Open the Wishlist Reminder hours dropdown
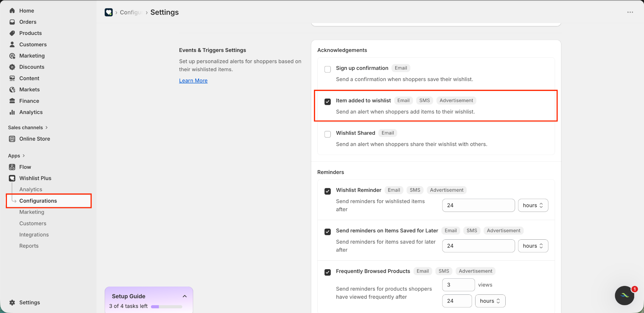 pos(533,205)
